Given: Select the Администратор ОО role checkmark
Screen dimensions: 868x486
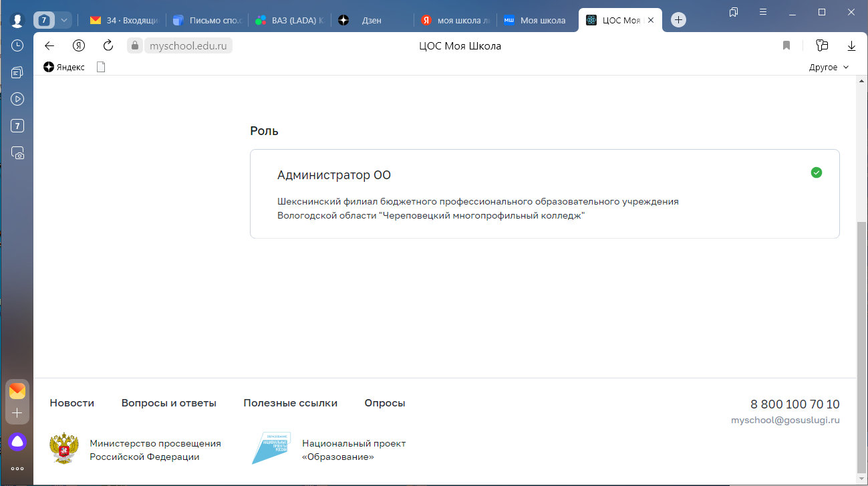Looking at the screenshot, I should click(x=816, y=172).
